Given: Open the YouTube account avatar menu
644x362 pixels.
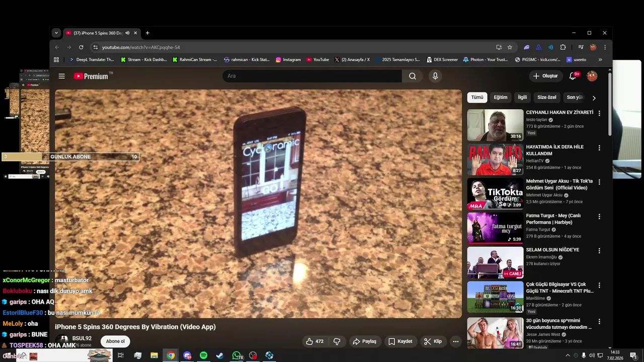Looking at the screenshot, I should [x=592, y=76].
